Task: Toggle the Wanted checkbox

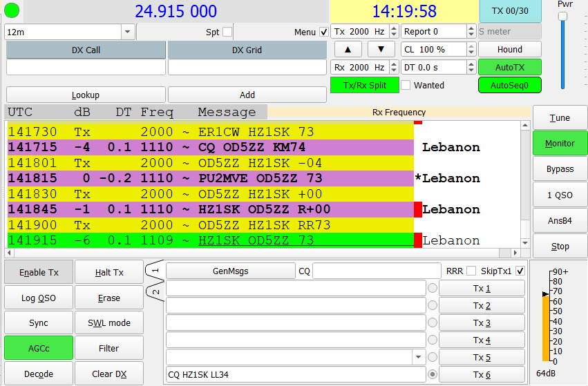Action: tap(406, 85)
